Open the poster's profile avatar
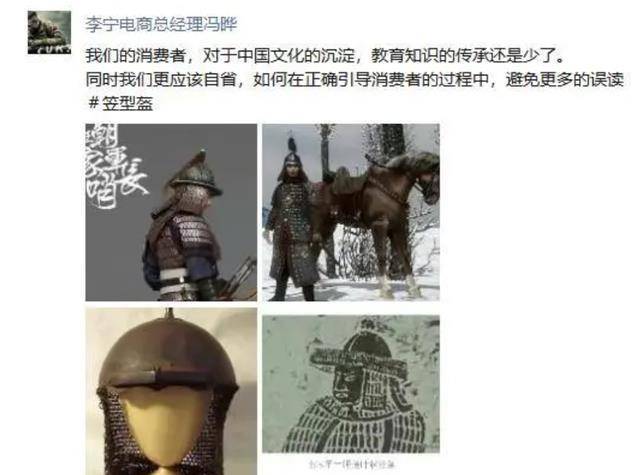This screenshot has width=640, height=475. (x=49, y=32)
